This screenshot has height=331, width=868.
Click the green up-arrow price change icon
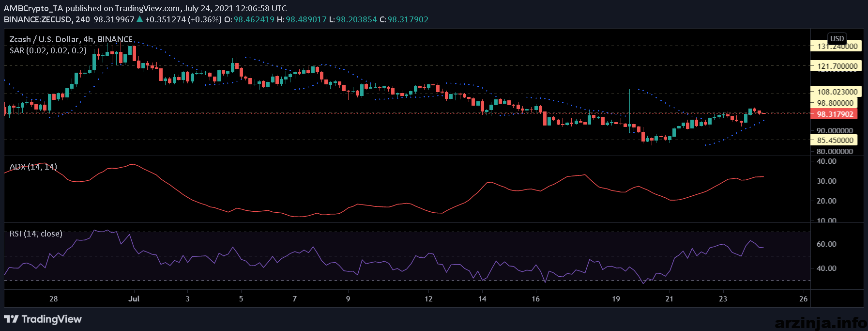point(140,19)
